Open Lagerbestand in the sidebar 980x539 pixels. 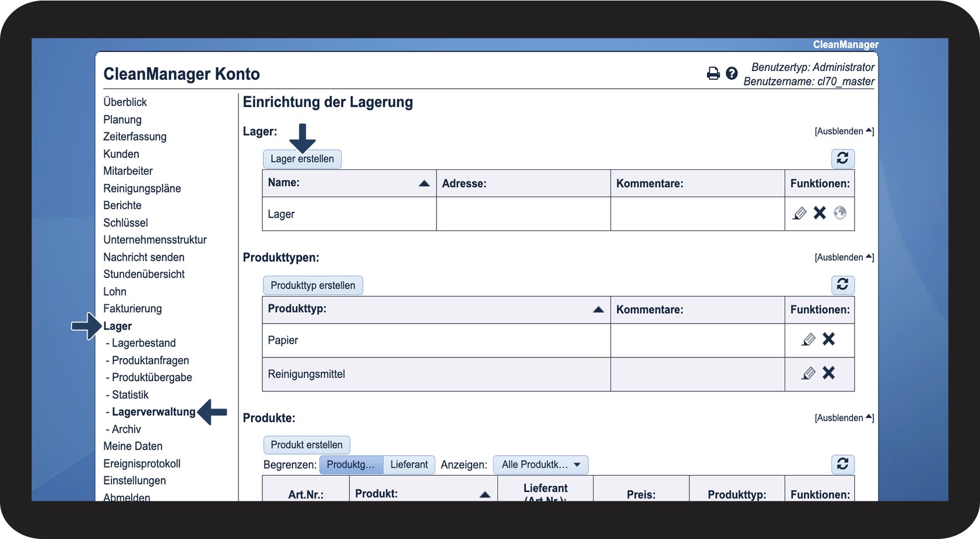tap(144, 343)
